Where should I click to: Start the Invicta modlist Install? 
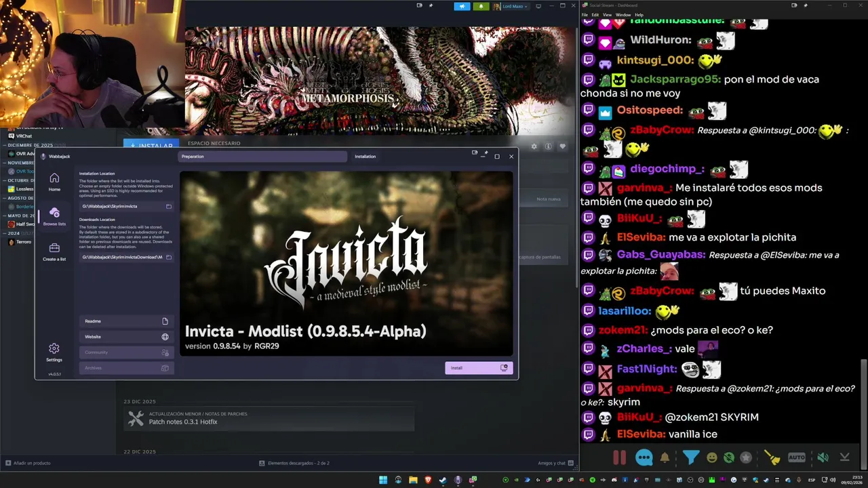(x=479, y=368)
